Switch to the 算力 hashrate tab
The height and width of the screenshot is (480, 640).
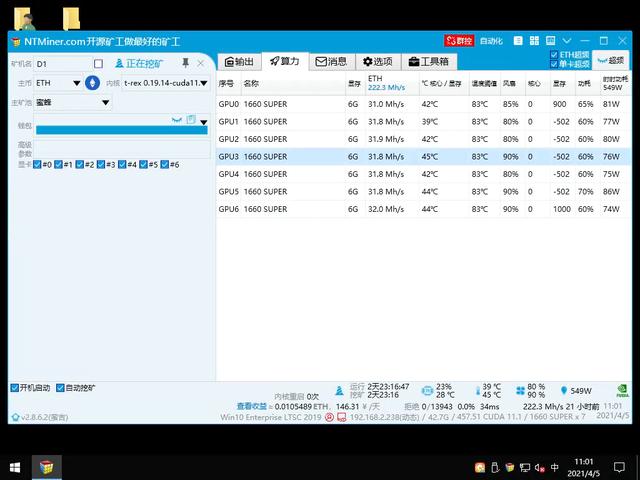285,62
